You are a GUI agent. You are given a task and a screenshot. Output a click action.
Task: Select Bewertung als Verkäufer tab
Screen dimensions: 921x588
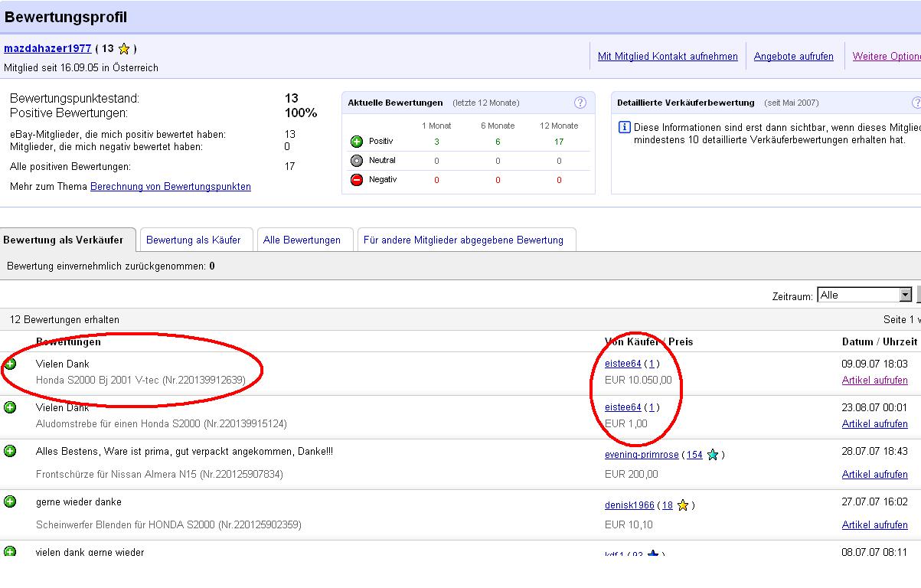(64, 240)
